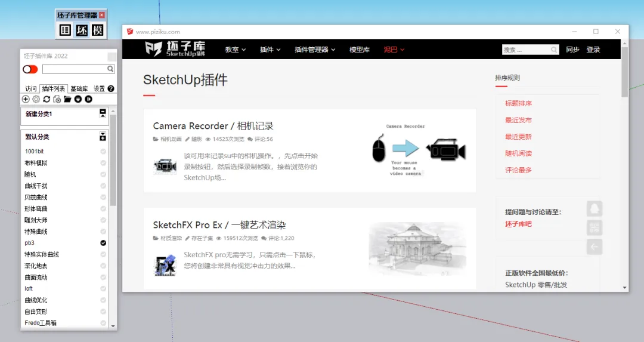Viewport: 644px width, 342px height.
Task: Open help via the question mark icon
Action: 111,89
